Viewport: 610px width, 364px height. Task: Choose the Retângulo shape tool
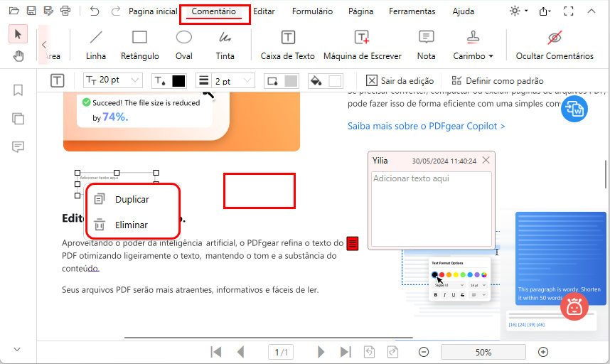pos(139,45)
